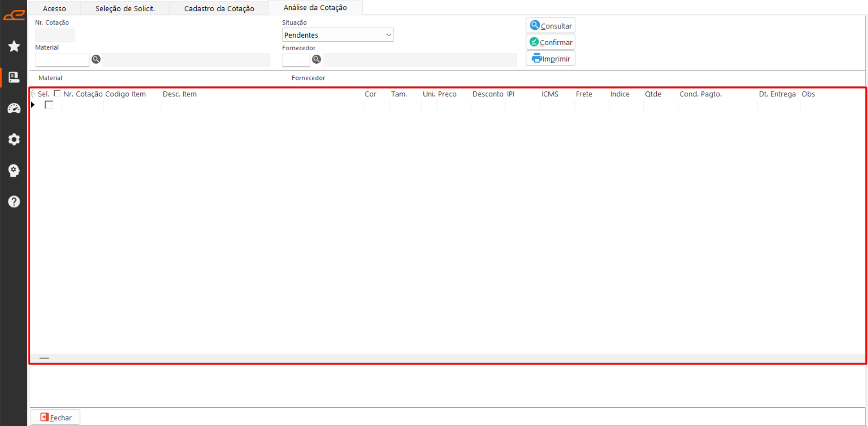The height and width of the screenshot is (426, 868).
Task: Open settings gear icon in sidebar
Action: pos(14,139)
